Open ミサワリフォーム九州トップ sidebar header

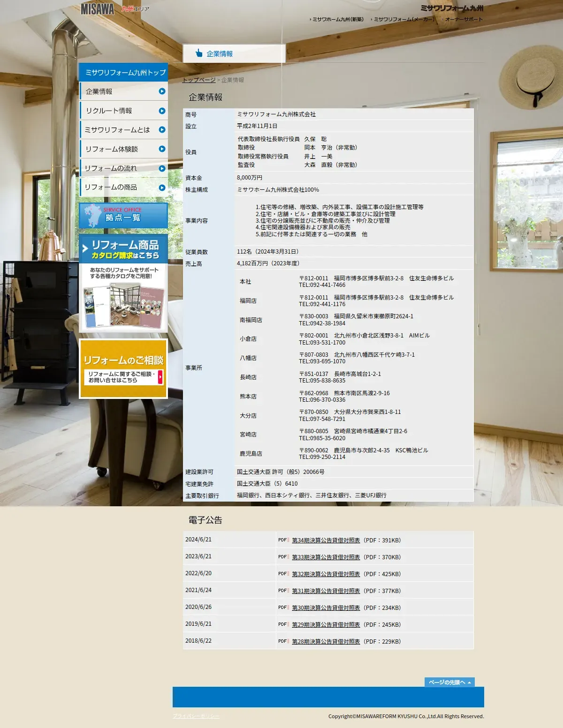coord(123,72)
